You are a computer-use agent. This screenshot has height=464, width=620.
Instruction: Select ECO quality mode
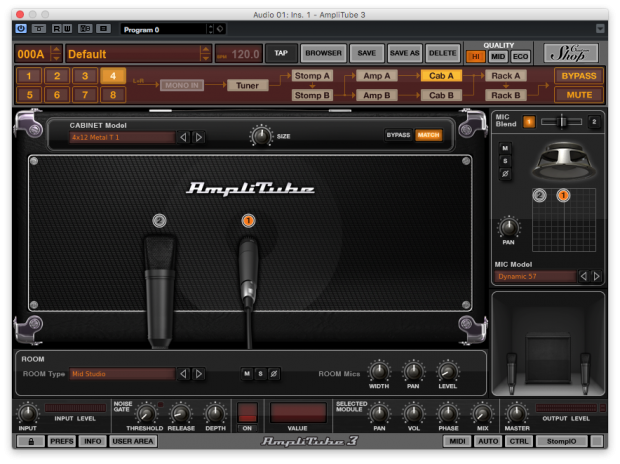520,56
